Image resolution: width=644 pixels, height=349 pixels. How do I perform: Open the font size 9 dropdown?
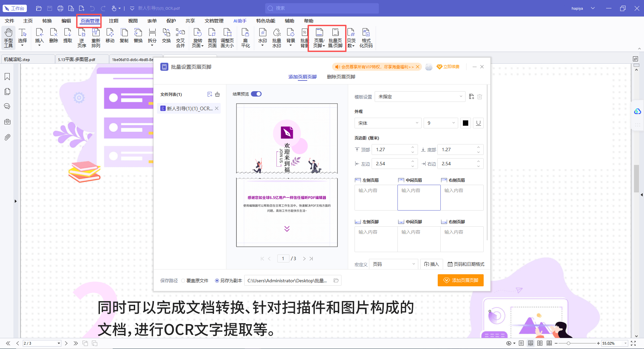[441, 123]
